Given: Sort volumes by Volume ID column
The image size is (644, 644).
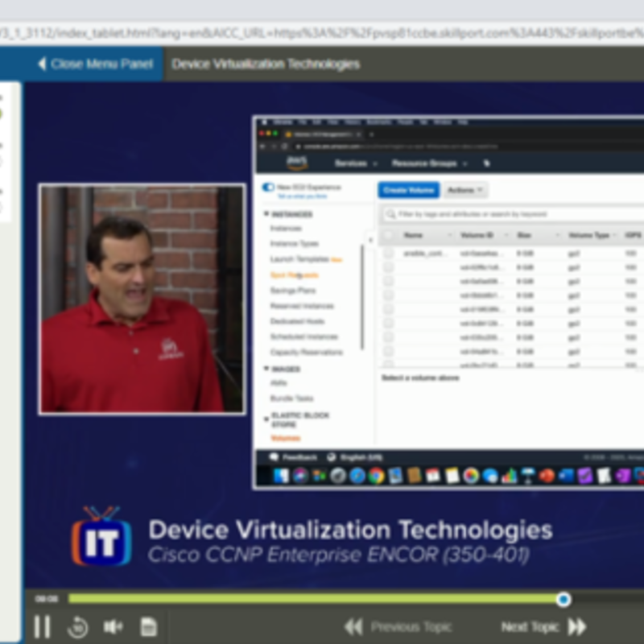Looking at the screenshot, I should coord(506,235).
